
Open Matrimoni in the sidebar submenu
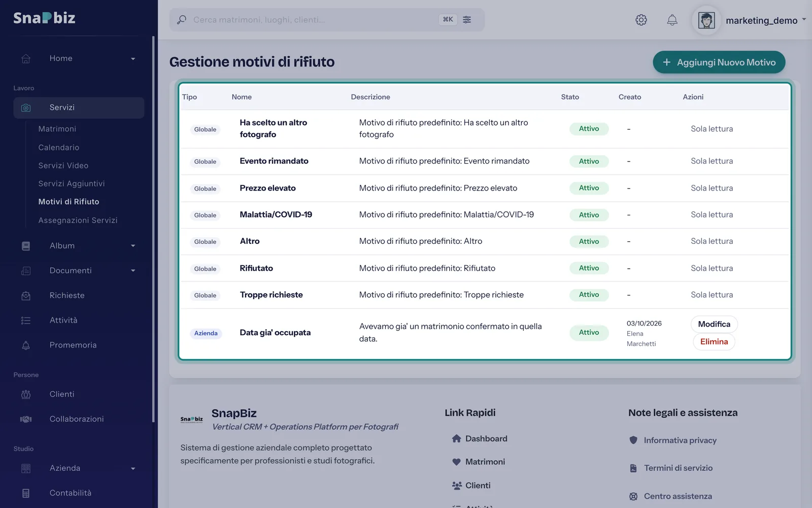[x=57, y=129]
